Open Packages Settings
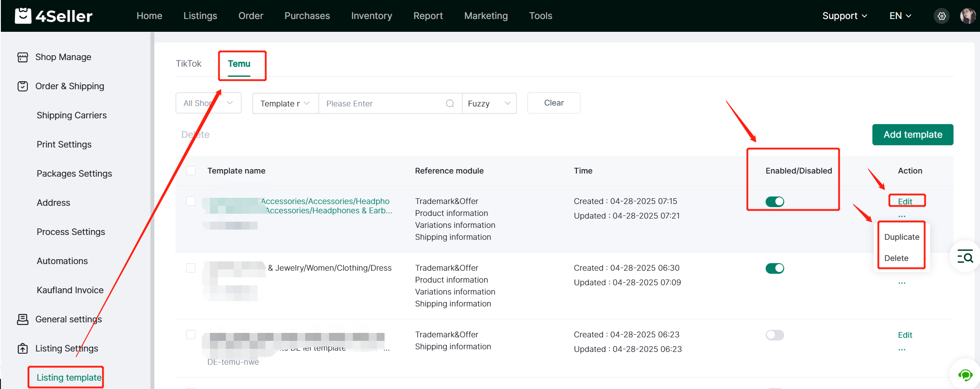The image size is (980, 389). (74, 174)
